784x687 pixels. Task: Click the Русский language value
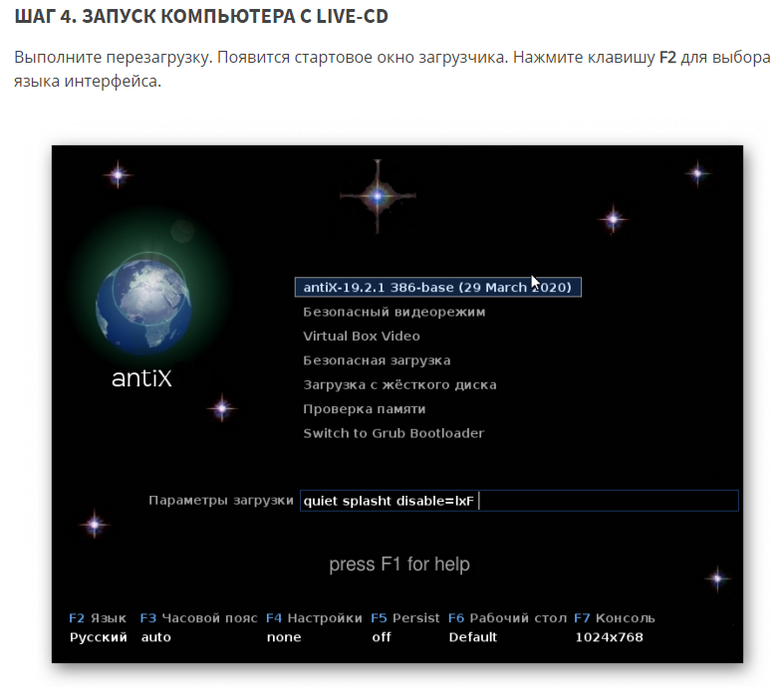[x=99, y=637]
